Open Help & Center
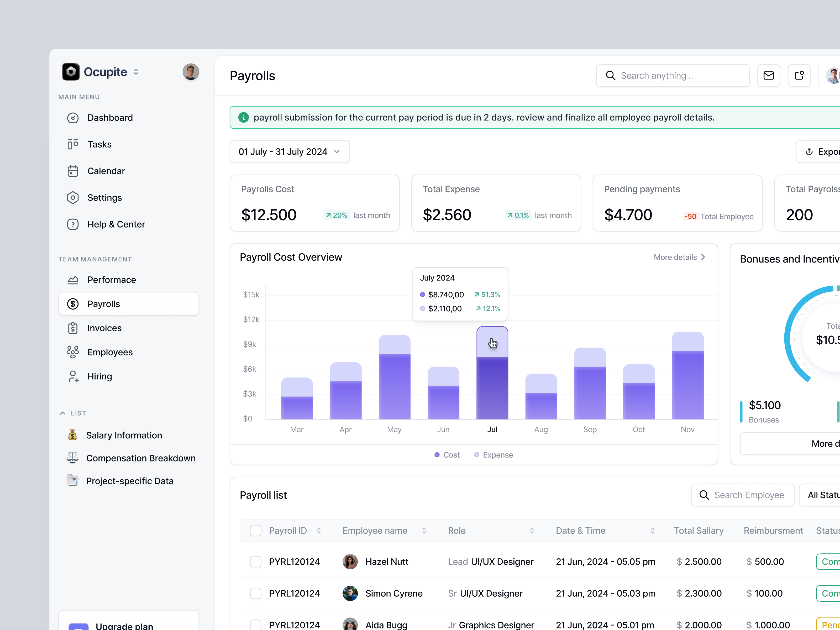The height and width of the screenshot is (630, 840). click(x=116, y=224)
